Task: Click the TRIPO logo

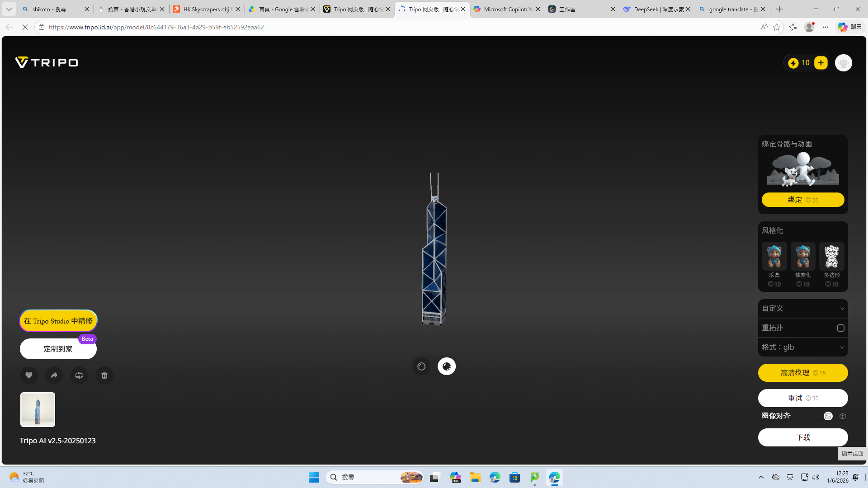Action: 47,62
